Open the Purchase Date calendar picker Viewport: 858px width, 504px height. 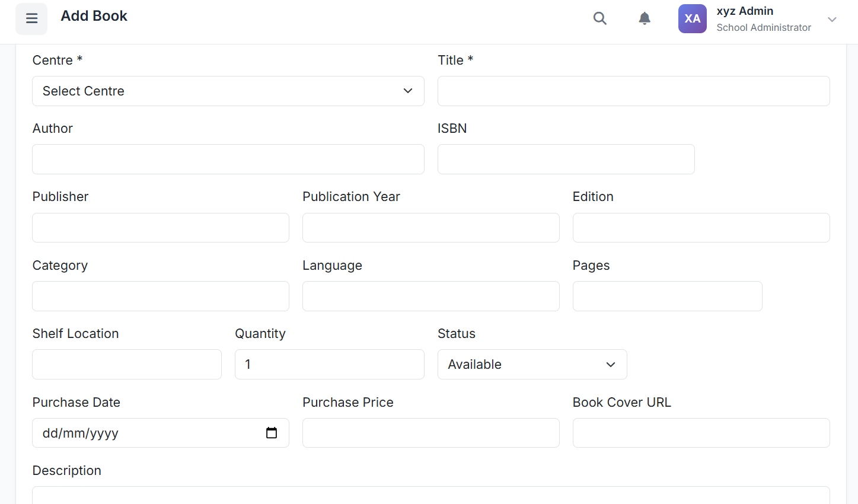[x=272, y=433]
